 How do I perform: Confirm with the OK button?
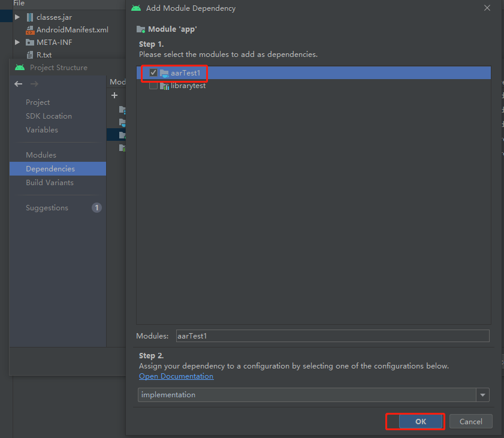click(x=421, y=421)
